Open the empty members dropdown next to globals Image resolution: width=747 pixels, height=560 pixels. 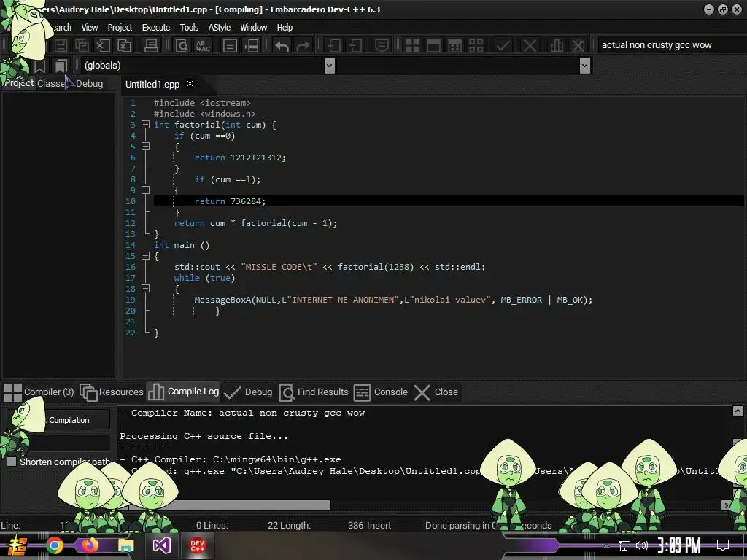coord(585,65)
